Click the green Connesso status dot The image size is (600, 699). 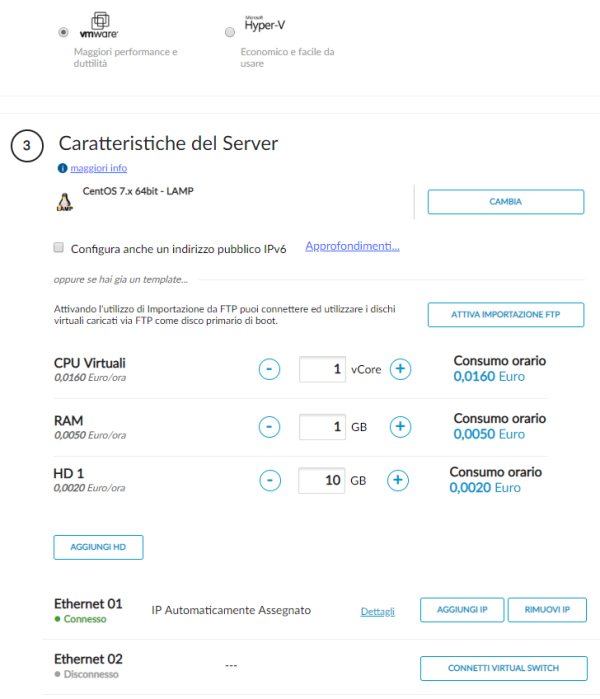pyautogui.click(x=57, y=619)
